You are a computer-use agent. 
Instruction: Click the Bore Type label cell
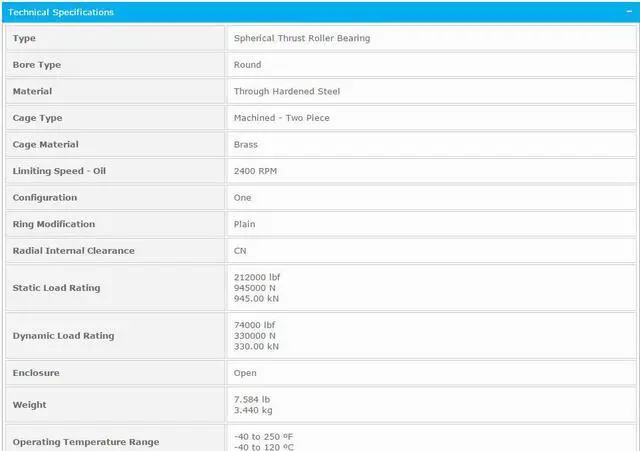coord(37,65)
